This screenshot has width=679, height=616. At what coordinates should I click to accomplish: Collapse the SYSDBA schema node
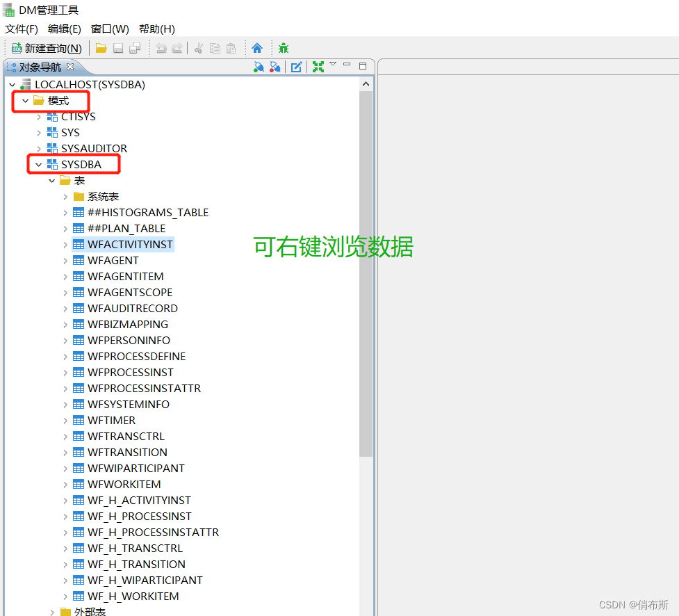click(x=38, y=165)
